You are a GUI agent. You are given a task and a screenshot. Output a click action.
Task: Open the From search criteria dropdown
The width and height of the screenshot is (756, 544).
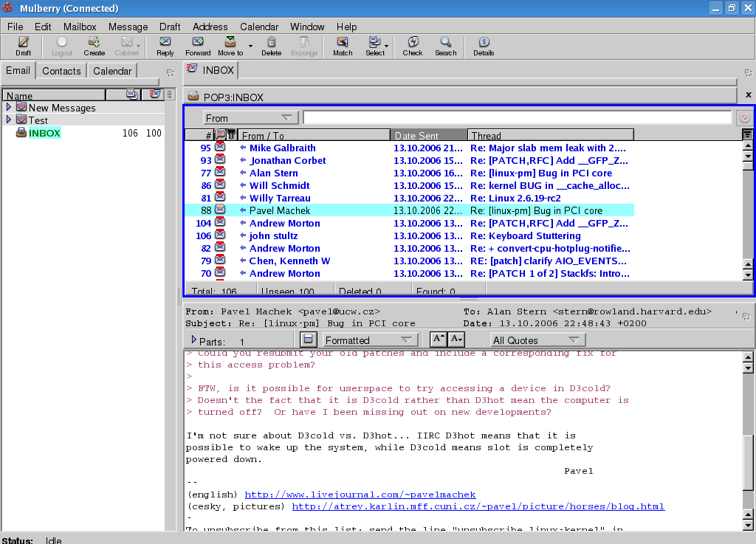[x=250, y=118]
